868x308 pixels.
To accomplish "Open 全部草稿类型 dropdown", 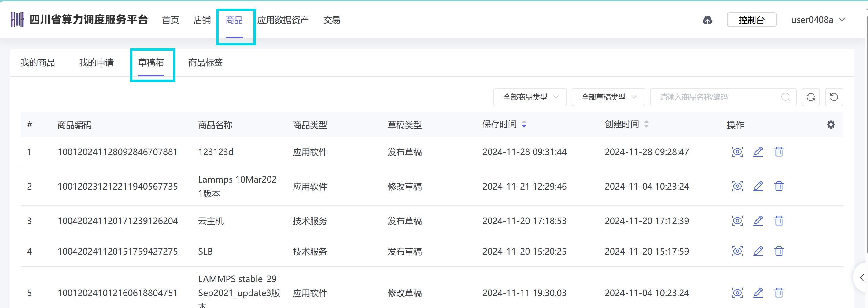I will [x=608, y=97].
